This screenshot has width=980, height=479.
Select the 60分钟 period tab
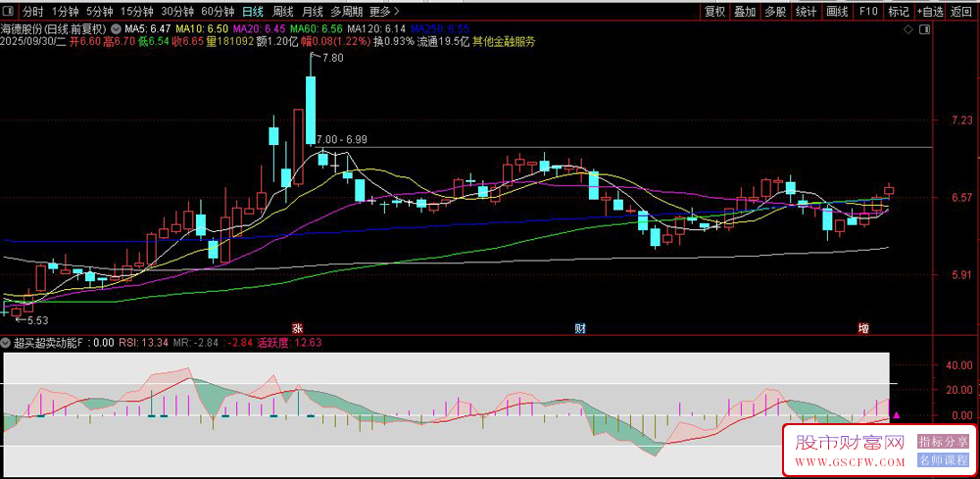click(218, 12)
